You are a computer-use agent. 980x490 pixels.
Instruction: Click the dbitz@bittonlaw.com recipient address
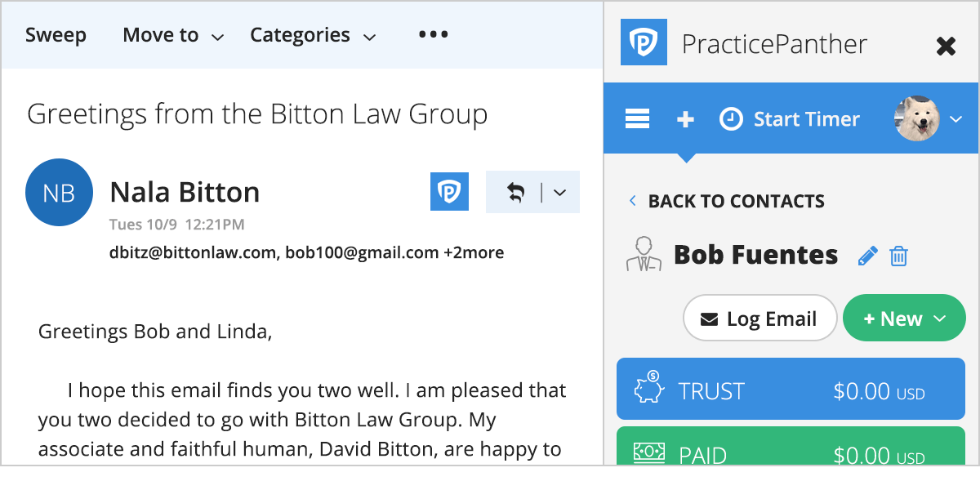[193, 252]
